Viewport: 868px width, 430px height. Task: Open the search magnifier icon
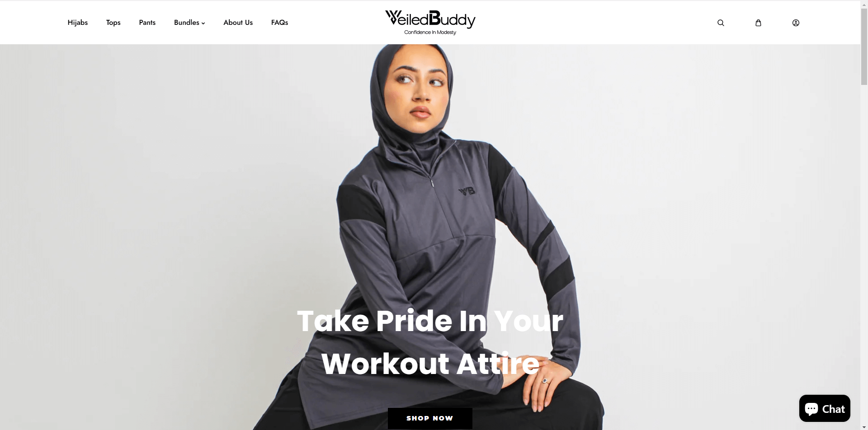(721, 23)
